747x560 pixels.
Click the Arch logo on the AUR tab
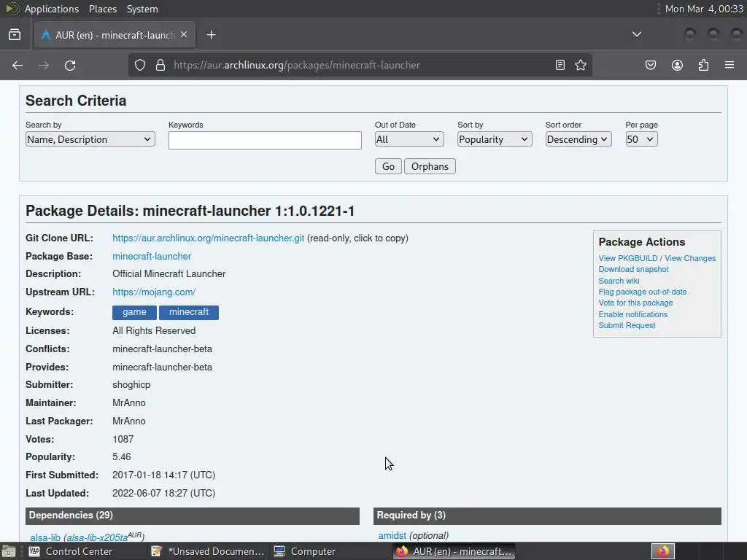[46, 35]
